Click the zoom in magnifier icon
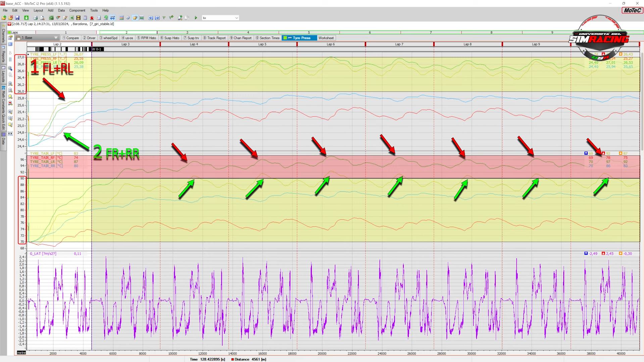The image size is (644, 362). [x=10, y=84]
